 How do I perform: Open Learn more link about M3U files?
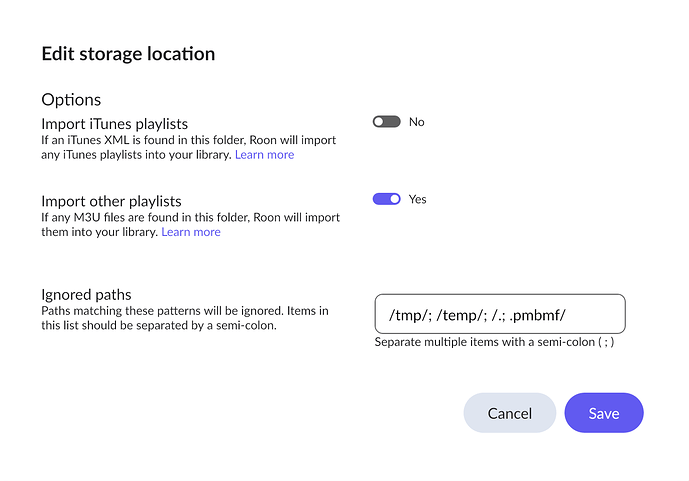191,232
